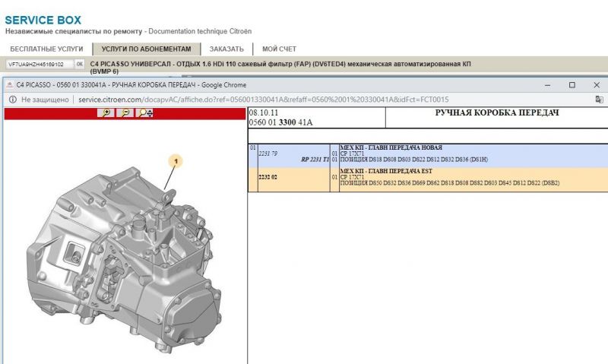Viewport: 608px width, 364px height.
Task: Click part number 2232 02
Action: pos(268,176)
